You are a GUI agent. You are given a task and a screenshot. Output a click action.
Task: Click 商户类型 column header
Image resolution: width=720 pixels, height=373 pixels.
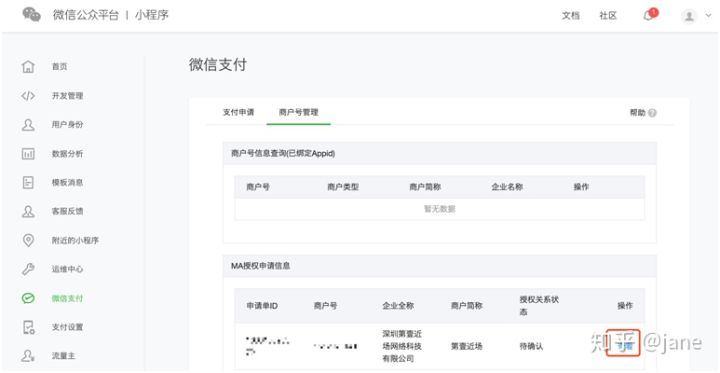[x=343, y=187]
